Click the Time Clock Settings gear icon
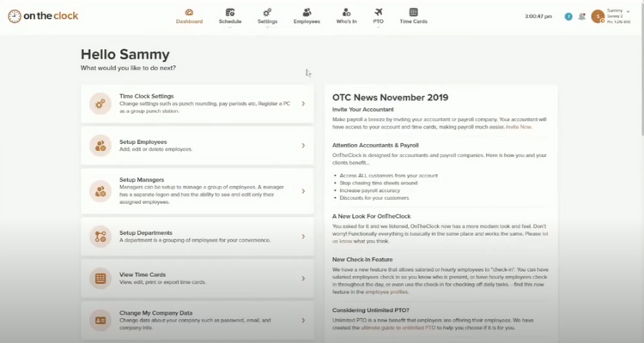Image resolution: width=644 pixels, height=343 pixels. [x=100, y=104]
